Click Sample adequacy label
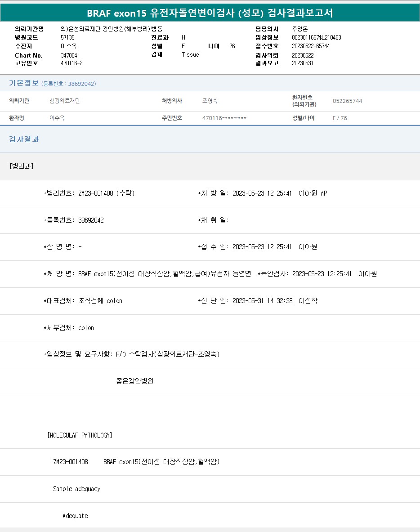420x532 pixels. tap(77, 489)
